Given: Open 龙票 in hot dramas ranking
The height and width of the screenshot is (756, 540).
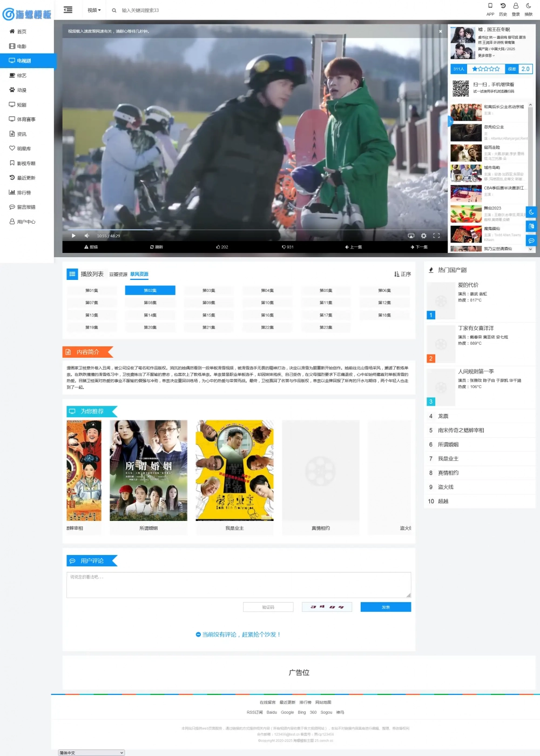Looking at the screenshot, I should (443, 416).
